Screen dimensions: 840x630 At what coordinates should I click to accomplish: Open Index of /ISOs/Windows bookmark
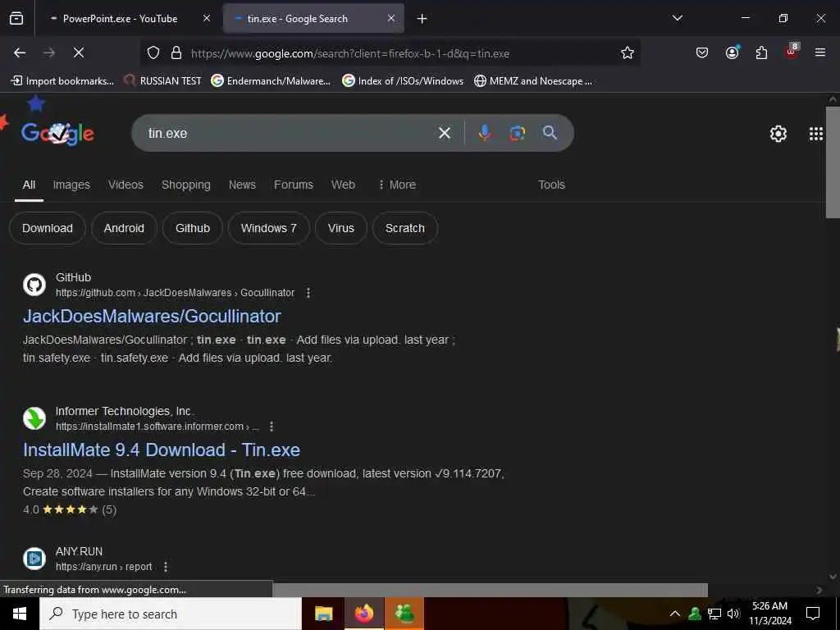(x=403, y=81)
